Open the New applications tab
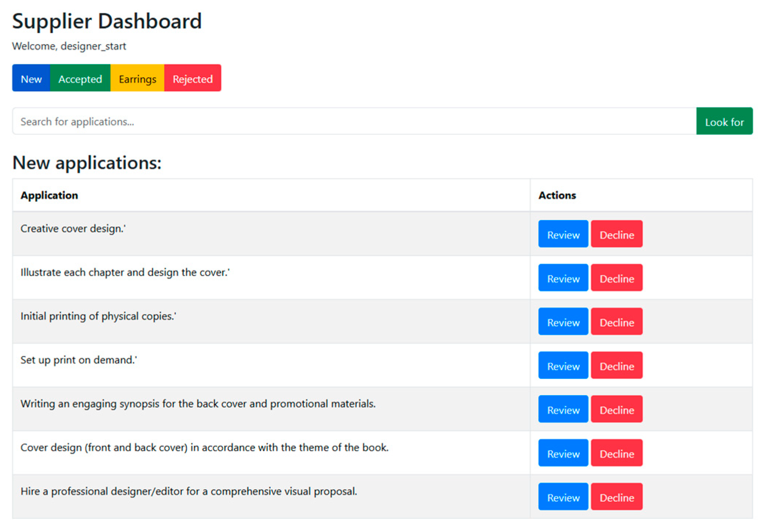762x532 pixels. tap(31, 78)
